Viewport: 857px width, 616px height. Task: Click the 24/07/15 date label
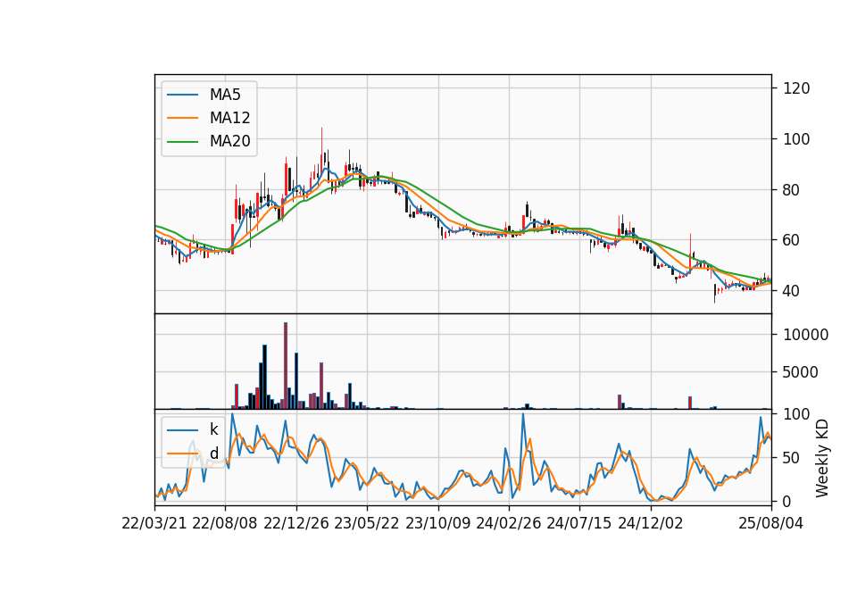pos(579,523)
